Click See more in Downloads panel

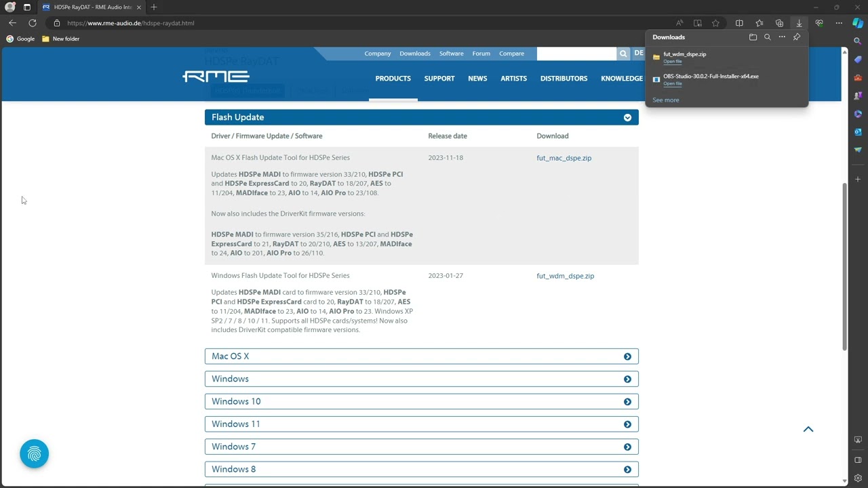(x=666, y=100)
